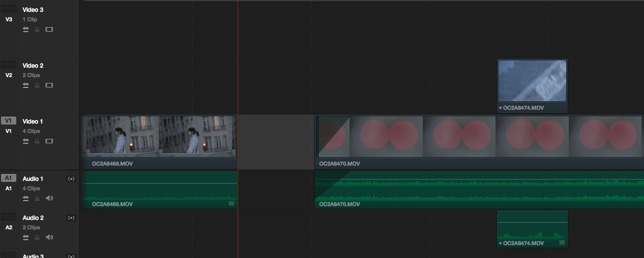The height and width of the screenshot is (258, 644).
Task: Click the A2 track label
Action: 8,228
